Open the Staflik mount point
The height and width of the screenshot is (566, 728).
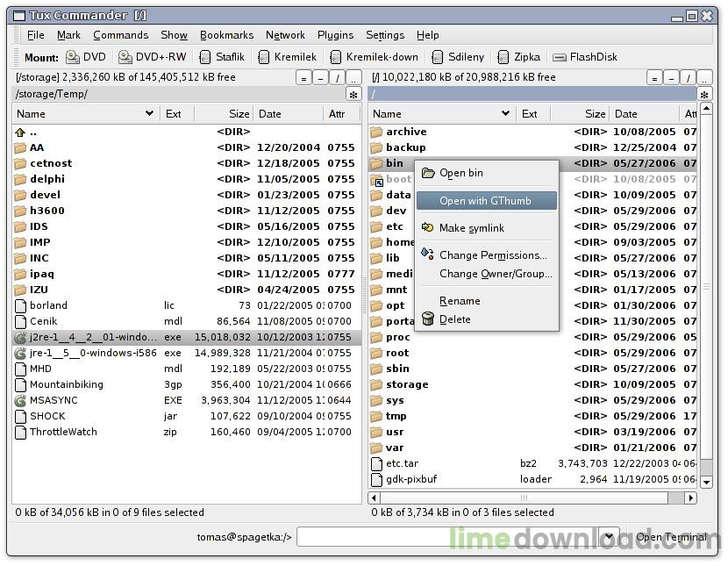point(223,57)
